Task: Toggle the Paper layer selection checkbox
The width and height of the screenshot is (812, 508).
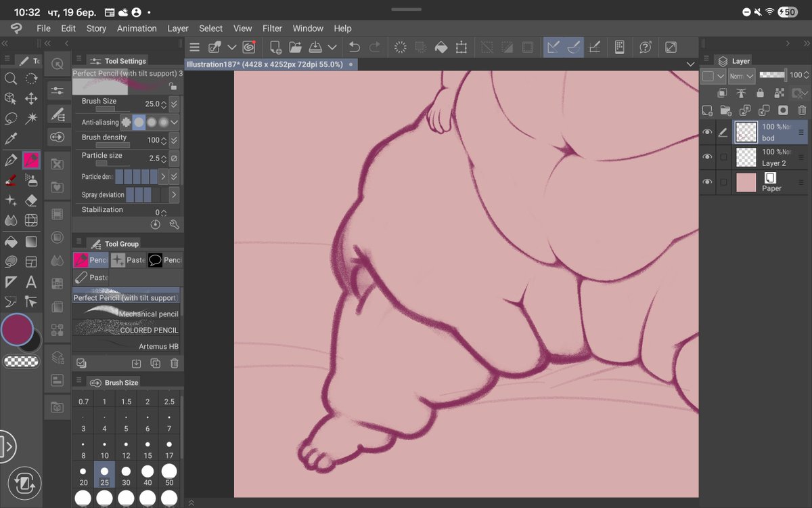Action: tap(723, 182)
